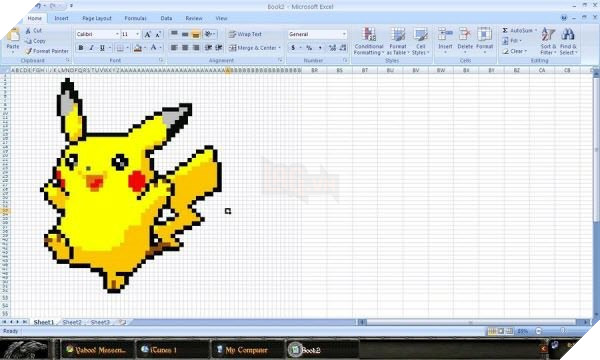Click the Cut command
This screenshot has height=360, width=600.
[33, 31]
